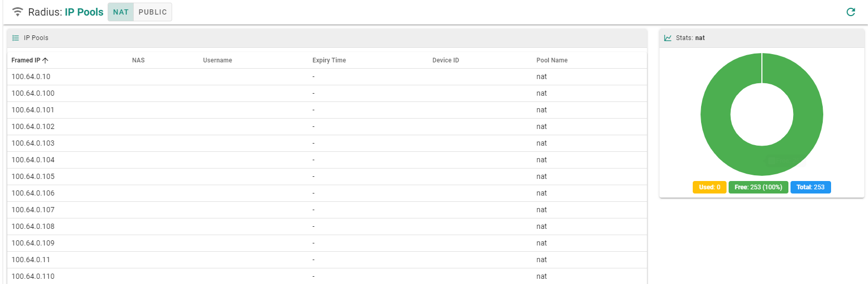Click expiry dash in 100.64.0.102 row
Image resolution: width=868 pixels, height=284 pixels.
pos(314,126)
